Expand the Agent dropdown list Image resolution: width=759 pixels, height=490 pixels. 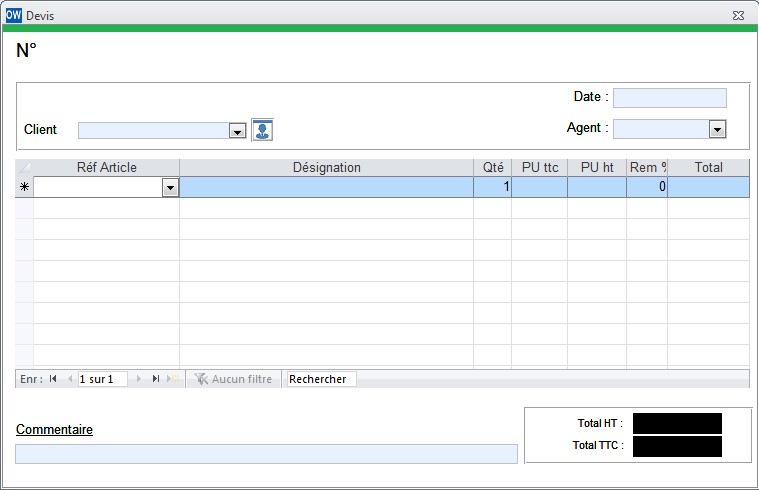click(717, 129)
